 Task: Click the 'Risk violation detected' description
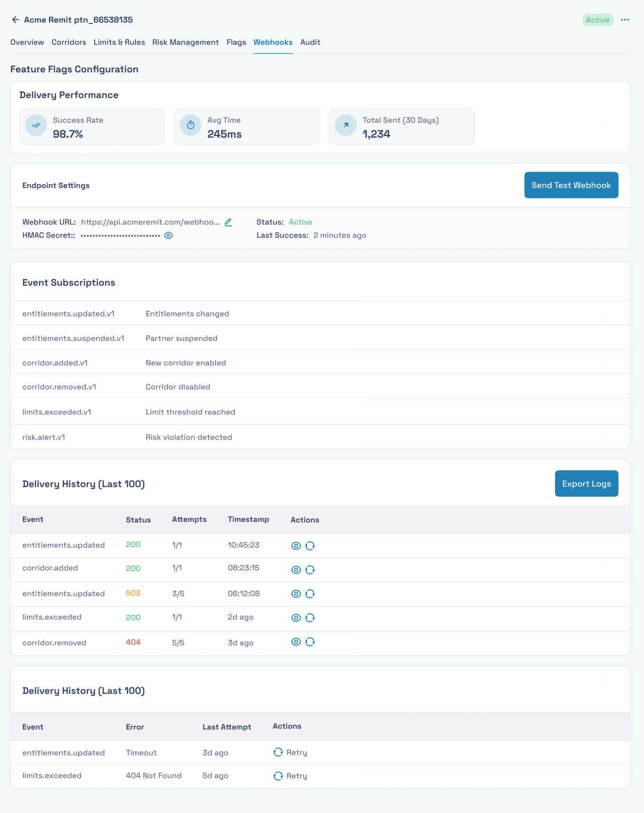(x=189, y=437)
